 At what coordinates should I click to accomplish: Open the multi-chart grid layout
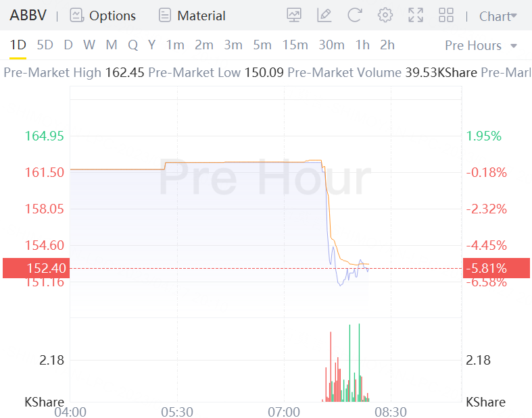coord(446,15)
